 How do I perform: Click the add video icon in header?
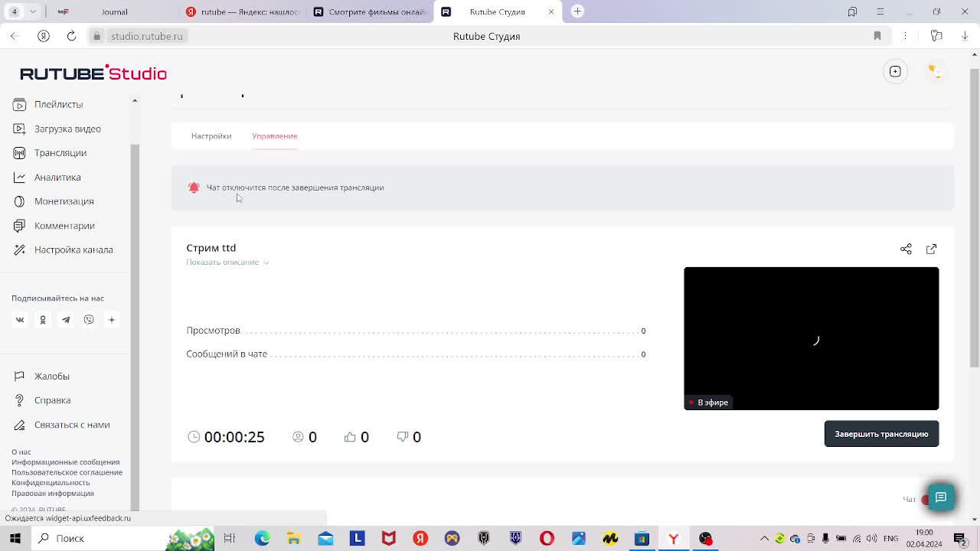895,71
